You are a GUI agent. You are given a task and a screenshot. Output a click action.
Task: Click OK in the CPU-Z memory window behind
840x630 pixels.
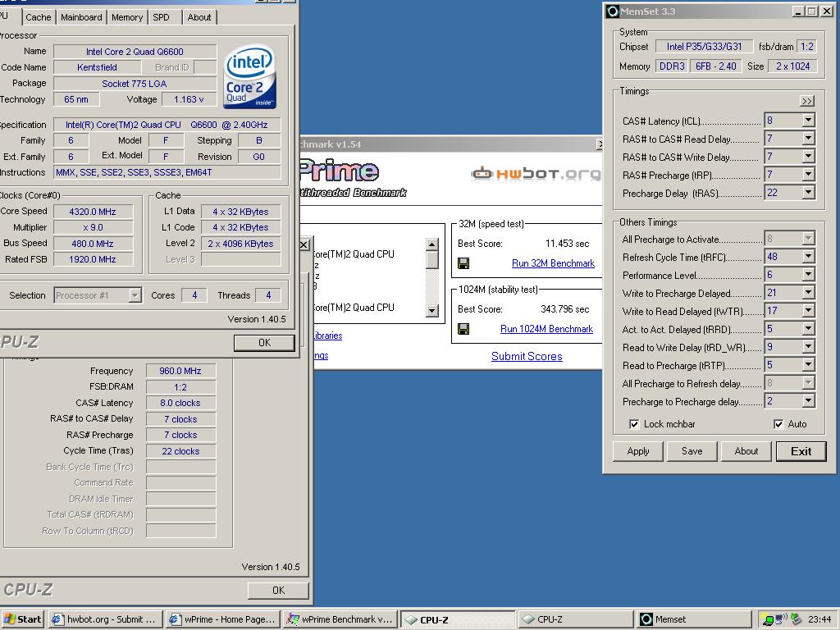[278, 591]
